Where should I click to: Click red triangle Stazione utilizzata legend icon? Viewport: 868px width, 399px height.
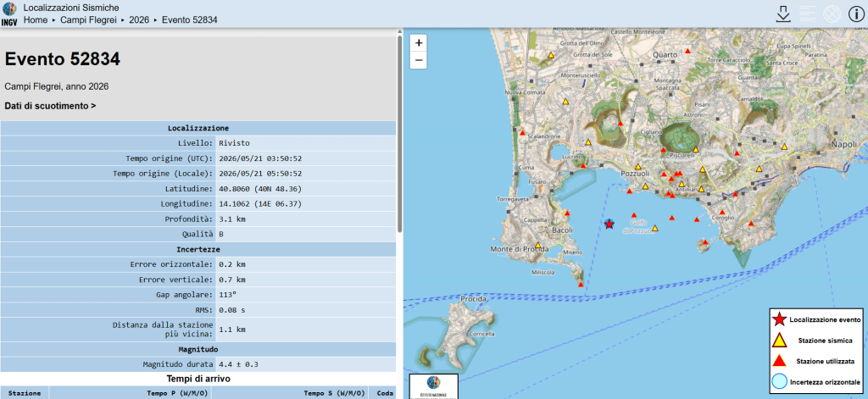[x=779, y=361]
